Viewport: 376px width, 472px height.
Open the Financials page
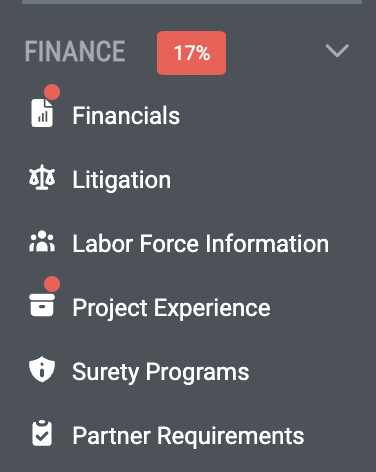click(x=126, y=116)
